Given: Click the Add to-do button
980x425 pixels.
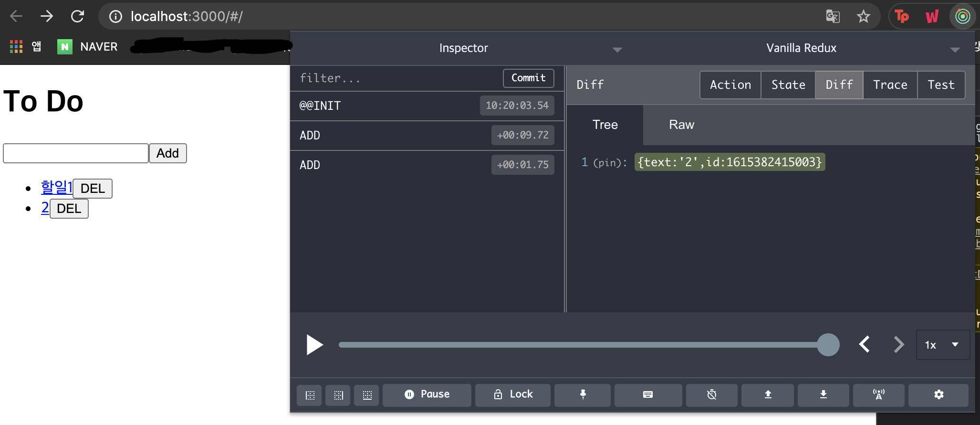Looking at the screenshot, I should pyautogui.click(x=168, y=153).
